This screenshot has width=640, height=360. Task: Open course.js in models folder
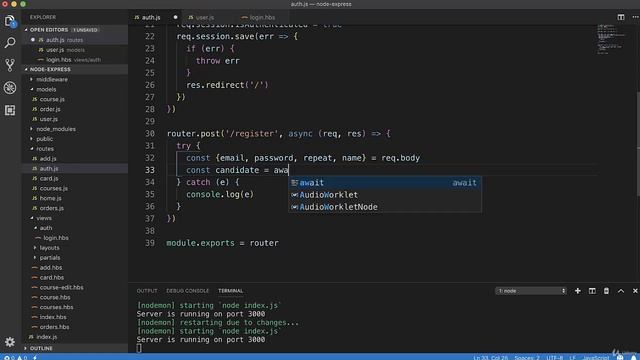pyautogui.click(x=52, y=99)
